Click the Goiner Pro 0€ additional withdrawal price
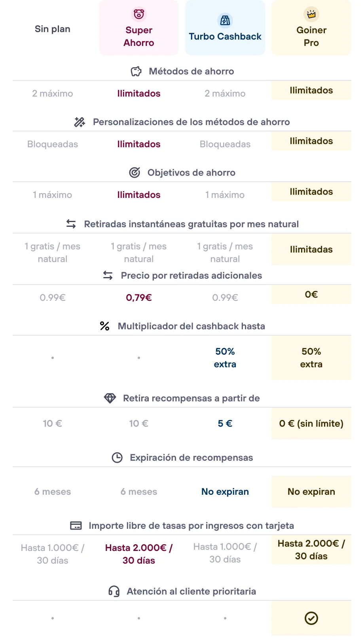 coord(311,294)
